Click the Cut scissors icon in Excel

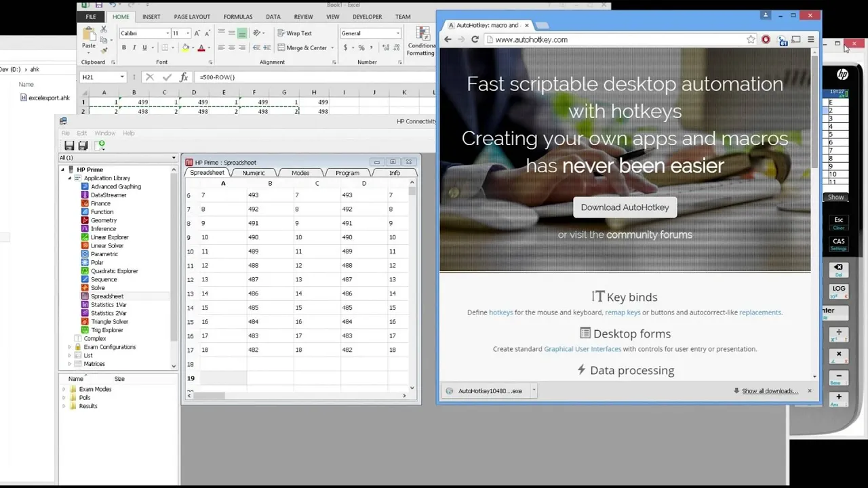coord(104,30)
